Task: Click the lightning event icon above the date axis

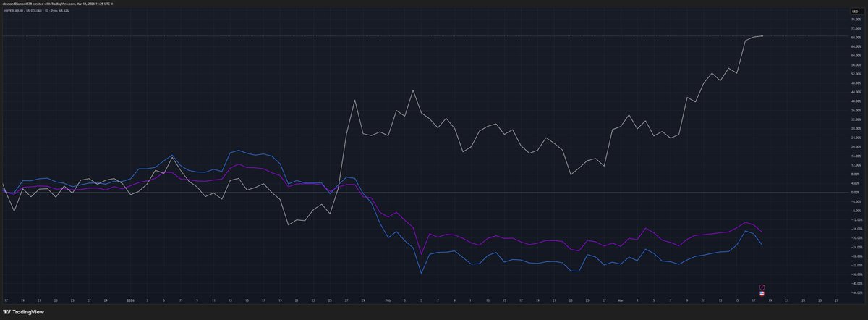Action: (762, 287)
